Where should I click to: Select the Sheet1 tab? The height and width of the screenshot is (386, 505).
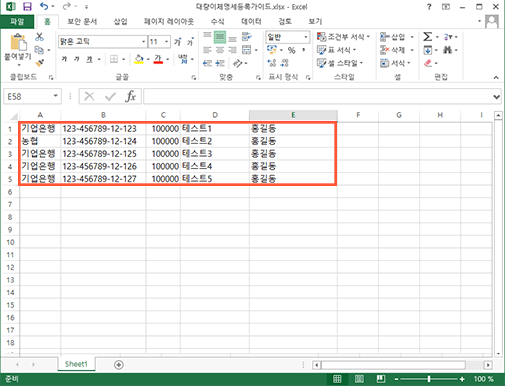(x=76, y=364)
